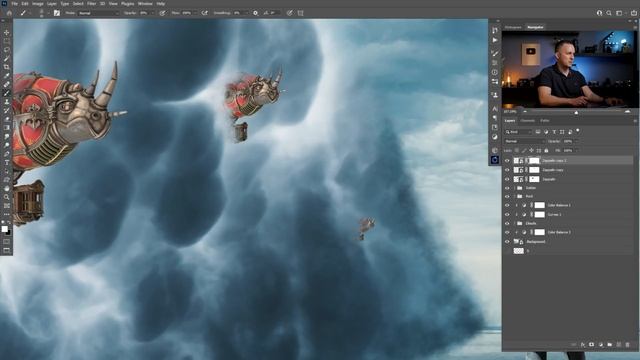Expand the Clouds group
This screenshot has height=360, width=640.
pos(515,224)
